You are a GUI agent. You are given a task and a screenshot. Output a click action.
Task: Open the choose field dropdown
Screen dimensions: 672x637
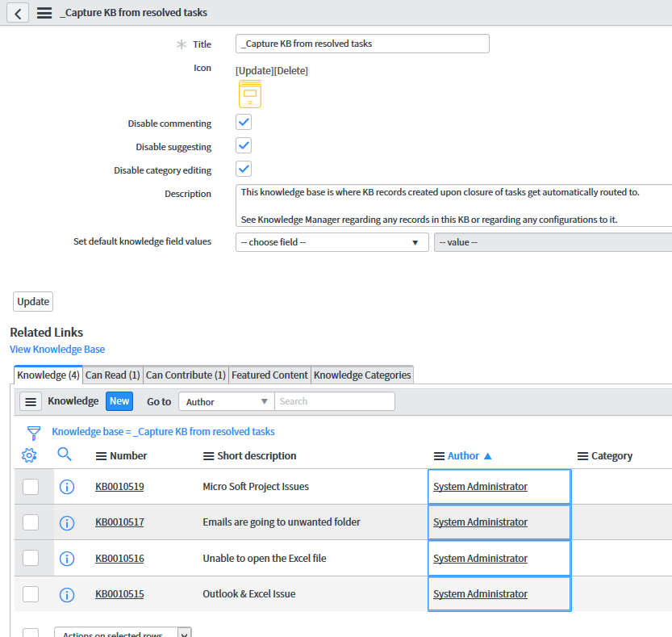332,242
